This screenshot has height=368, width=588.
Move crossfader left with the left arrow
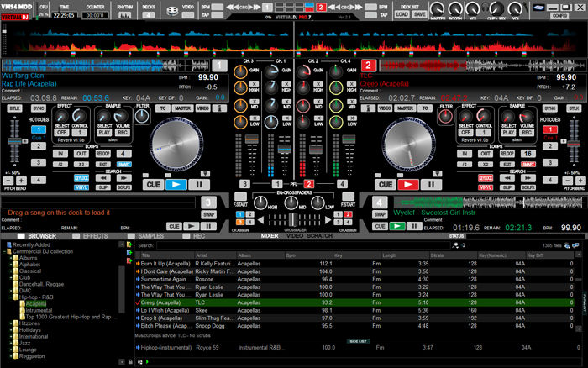click(260, 220)
